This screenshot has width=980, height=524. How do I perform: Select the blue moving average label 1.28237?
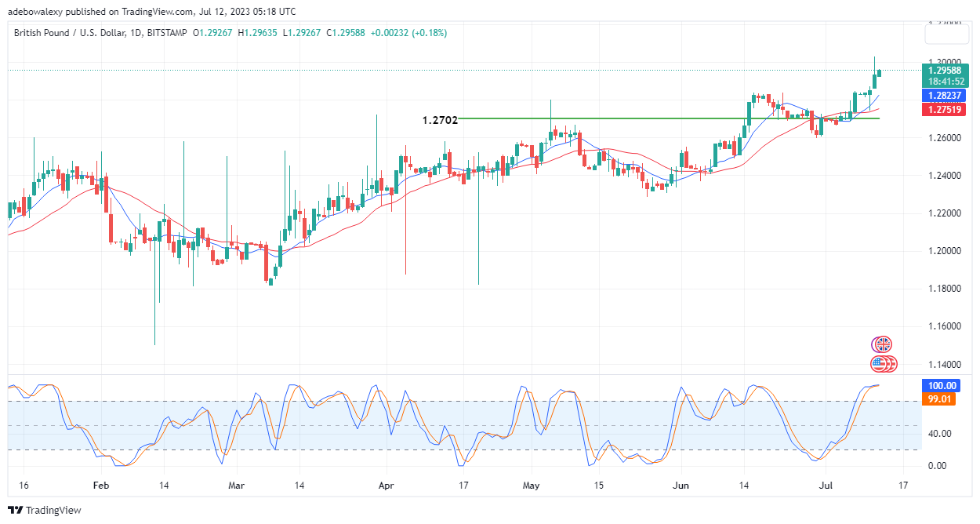(944, 96)
